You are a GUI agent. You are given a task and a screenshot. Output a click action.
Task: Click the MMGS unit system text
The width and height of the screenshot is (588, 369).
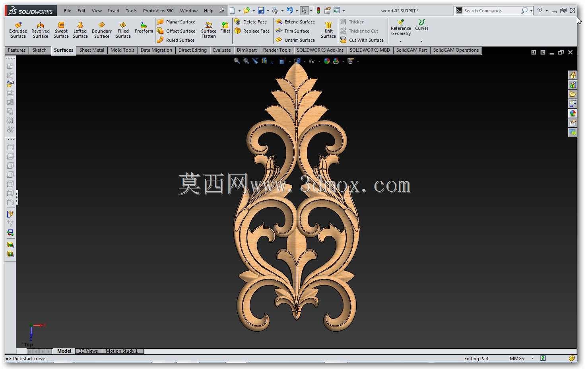coord(517,359)
